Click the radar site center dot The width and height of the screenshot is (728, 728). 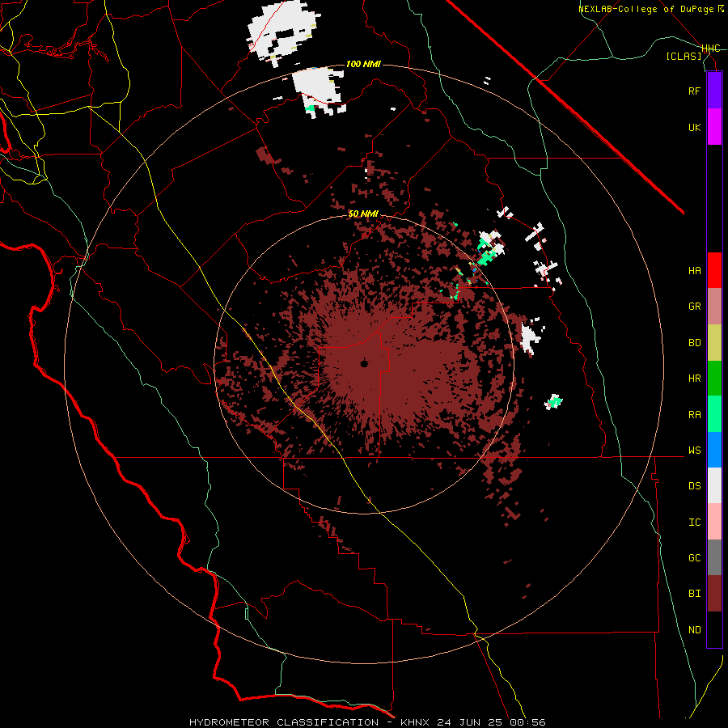click(x=364, y=363)
